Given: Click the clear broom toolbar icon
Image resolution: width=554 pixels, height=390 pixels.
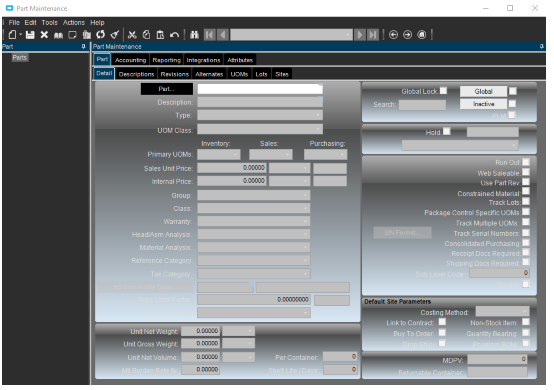Looking at the screenshot, I should tap(114, 35).
